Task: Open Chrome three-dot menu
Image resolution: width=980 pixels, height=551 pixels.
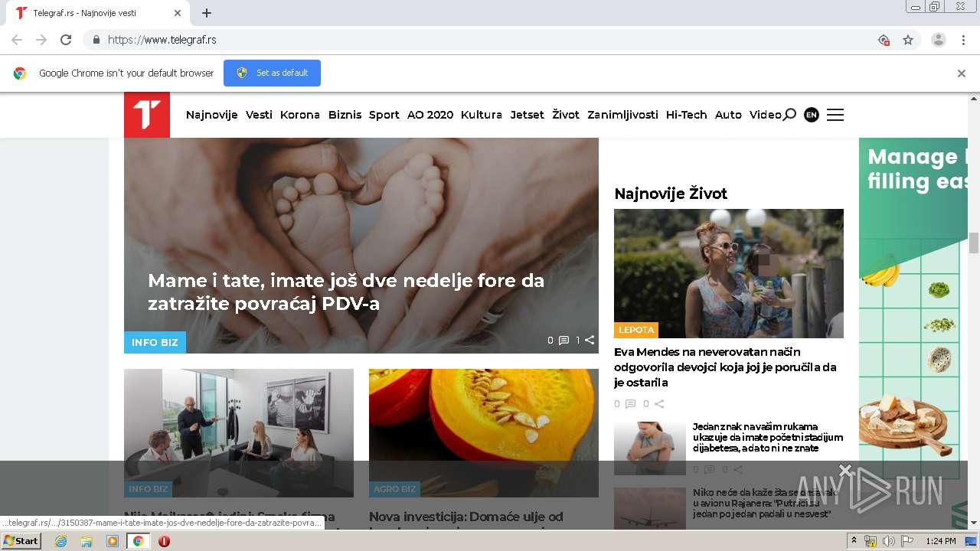Action: (x=964, y=40)
